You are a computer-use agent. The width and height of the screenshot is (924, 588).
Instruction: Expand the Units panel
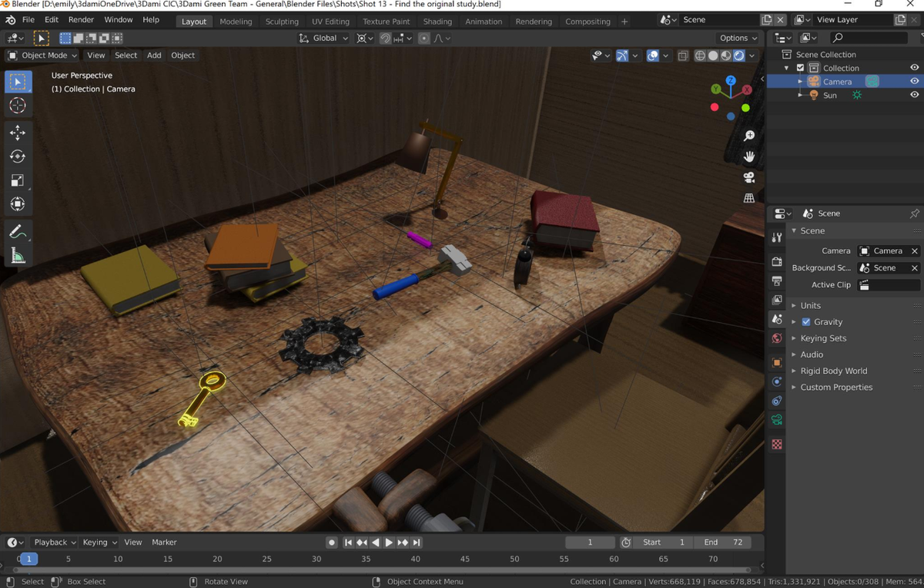pyautogui.click(x=811, y=306)
